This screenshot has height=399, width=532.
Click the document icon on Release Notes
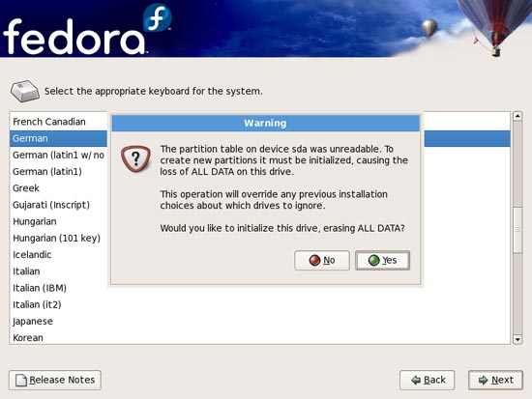click(x=21, y=381)
